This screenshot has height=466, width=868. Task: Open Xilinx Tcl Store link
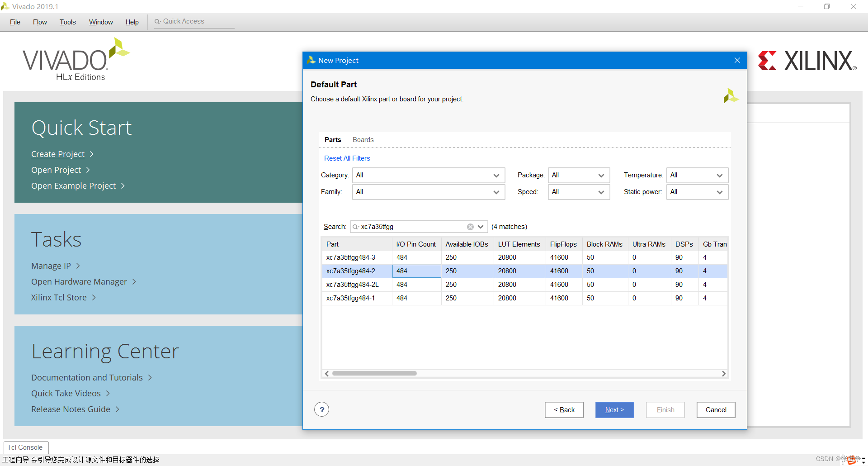pyautogui.click(x=59, y=298)
